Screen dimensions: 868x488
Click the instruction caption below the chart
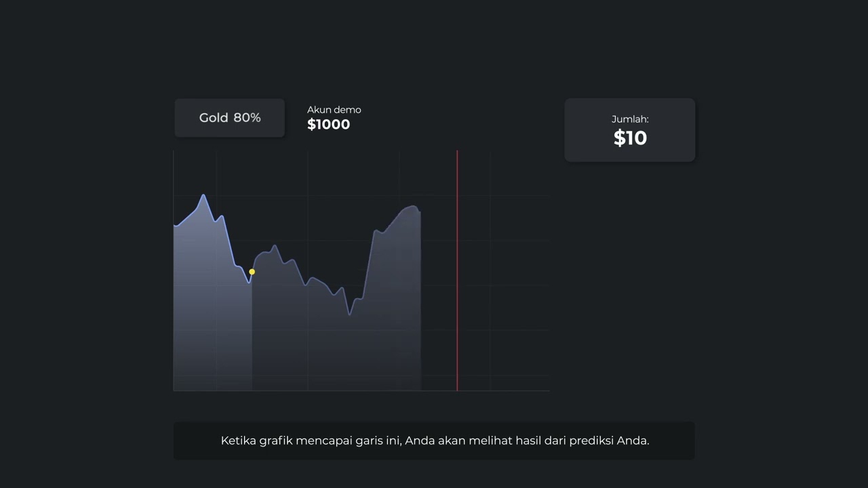click(x=434, y=441)
